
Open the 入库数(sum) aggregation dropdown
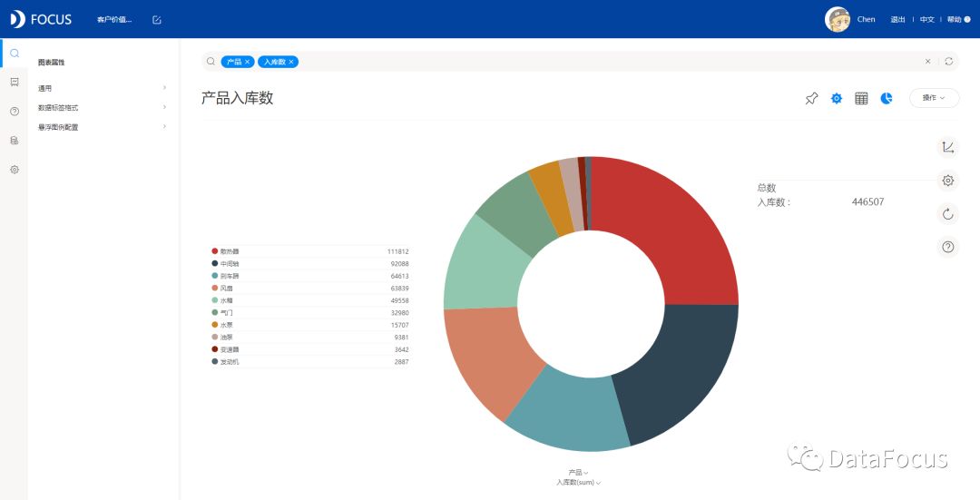click(579, 483)
